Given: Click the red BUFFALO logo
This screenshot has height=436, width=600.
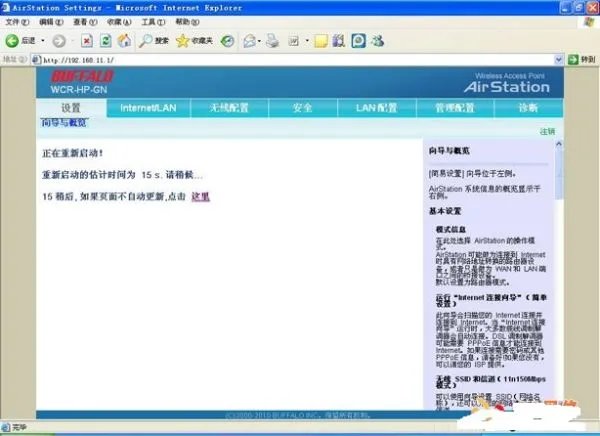Looking at the screenshot, I should [x=82, y=76].
